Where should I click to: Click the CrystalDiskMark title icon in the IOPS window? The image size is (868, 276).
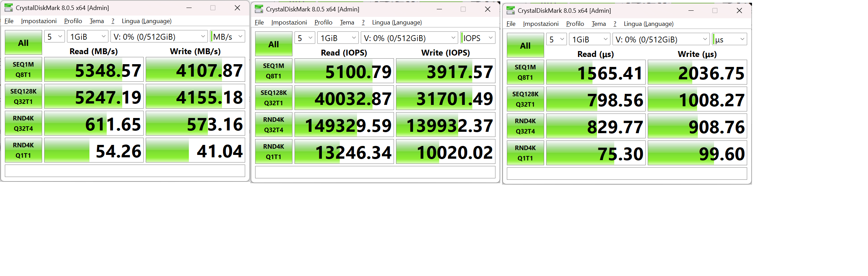[x=259, y=9]
